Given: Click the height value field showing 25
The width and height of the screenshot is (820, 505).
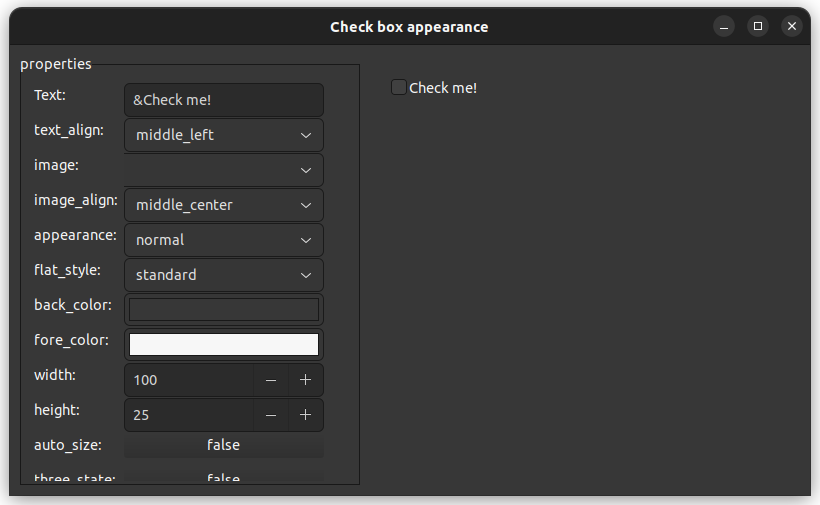Looking at the screenshot, I should click(x=188, y=415).
